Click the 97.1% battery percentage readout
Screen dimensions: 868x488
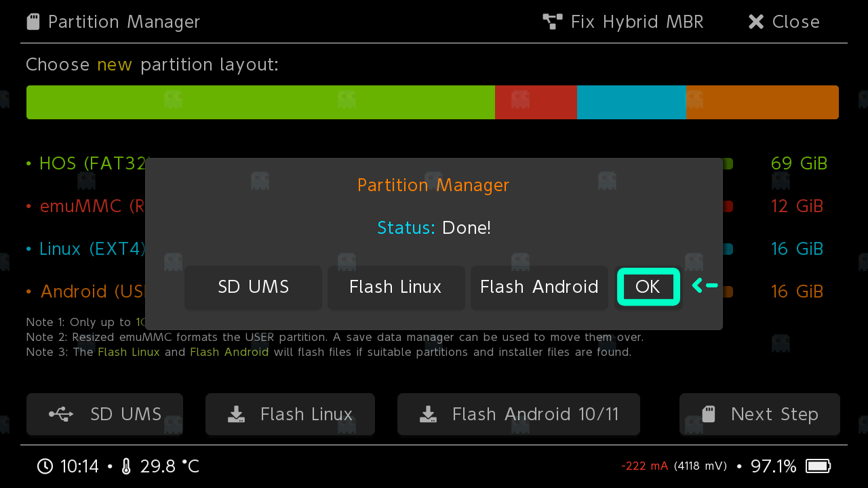pyautogui.click(x=773, y=466)
